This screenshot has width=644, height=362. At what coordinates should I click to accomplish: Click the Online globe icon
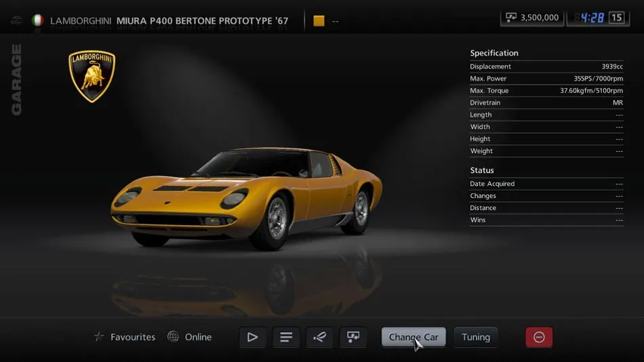click(x=173, y=337)
